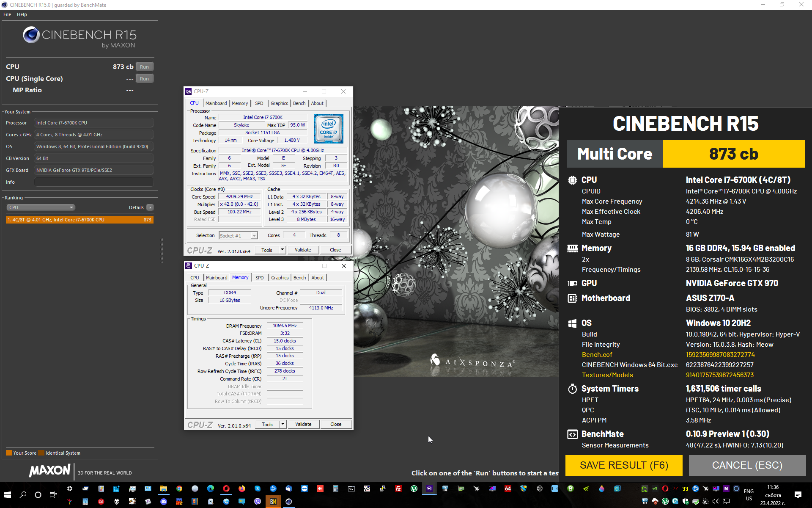Image resolution: width=812 pixels, height=508 pixels.
Task: Click the Intel Core i7 logo in CPU-Z
Action: (329, 129)
